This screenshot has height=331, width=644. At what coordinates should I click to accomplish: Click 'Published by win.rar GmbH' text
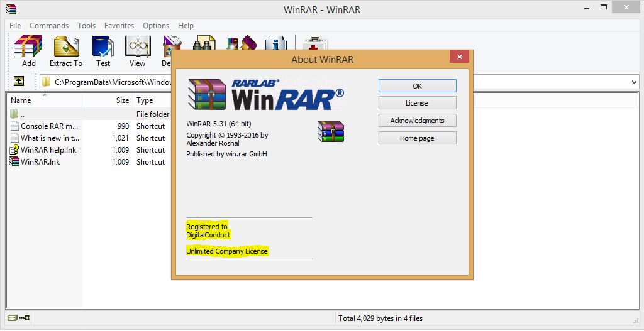(226, 154)
